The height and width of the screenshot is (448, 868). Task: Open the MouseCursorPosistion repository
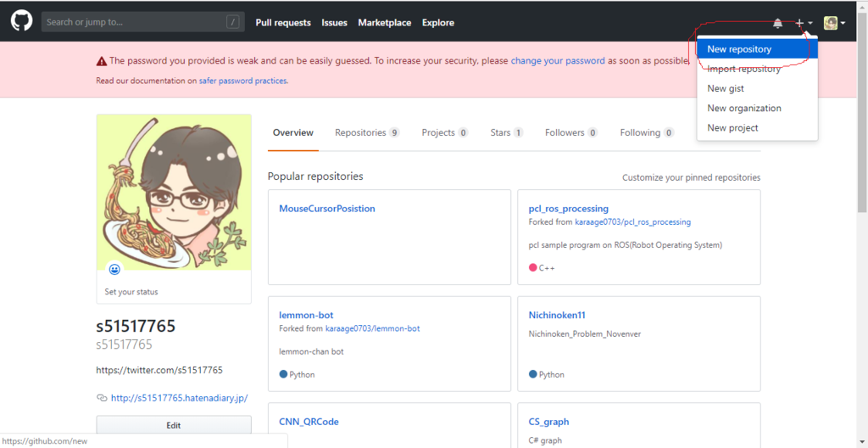(x=326, y=209)
